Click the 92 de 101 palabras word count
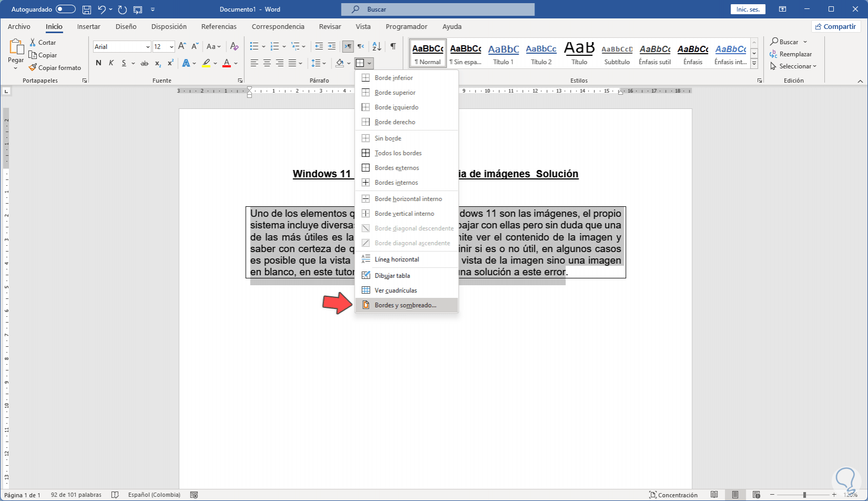This screenshot has width=868, height=501. pyautogui.click(x=76, y=495)
